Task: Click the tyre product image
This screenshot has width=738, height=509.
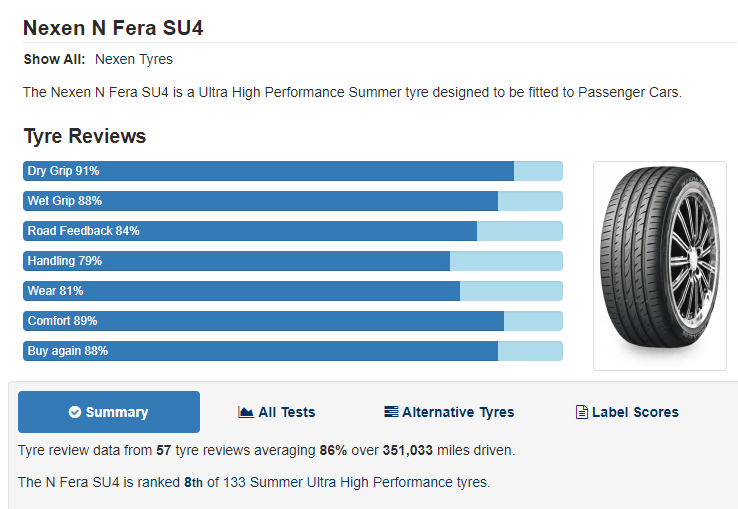Action: (660, 266)
